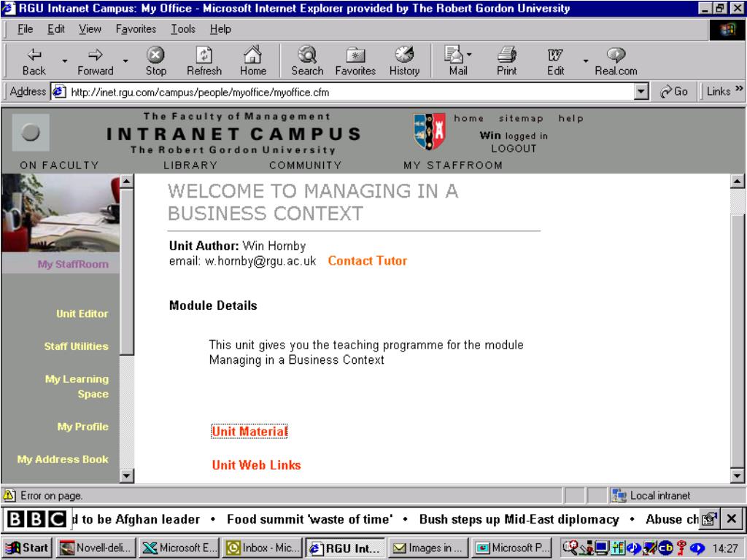The height and width of the screenshot is (560, 747).
Task: Open the Edit dropdown arrow
Action: pos(586,61)
